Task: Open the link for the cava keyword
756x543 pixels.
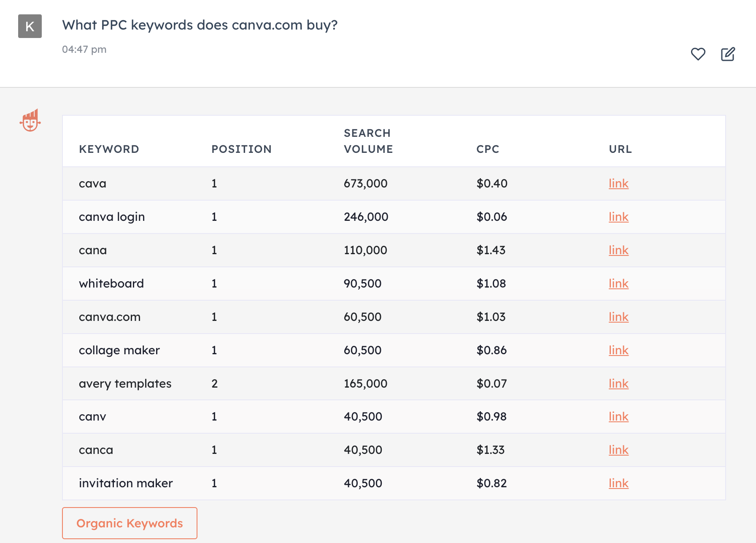Action: 618,183
